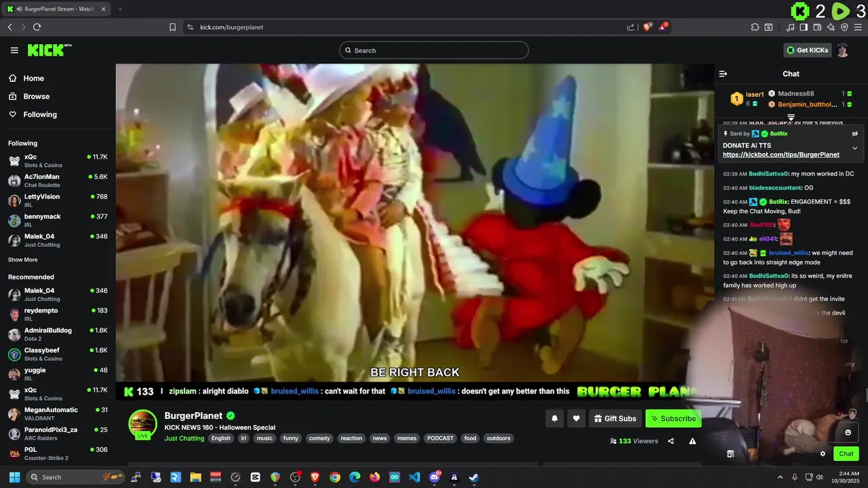Select the English tag
The image size is (868, 488).
point(220,439)
